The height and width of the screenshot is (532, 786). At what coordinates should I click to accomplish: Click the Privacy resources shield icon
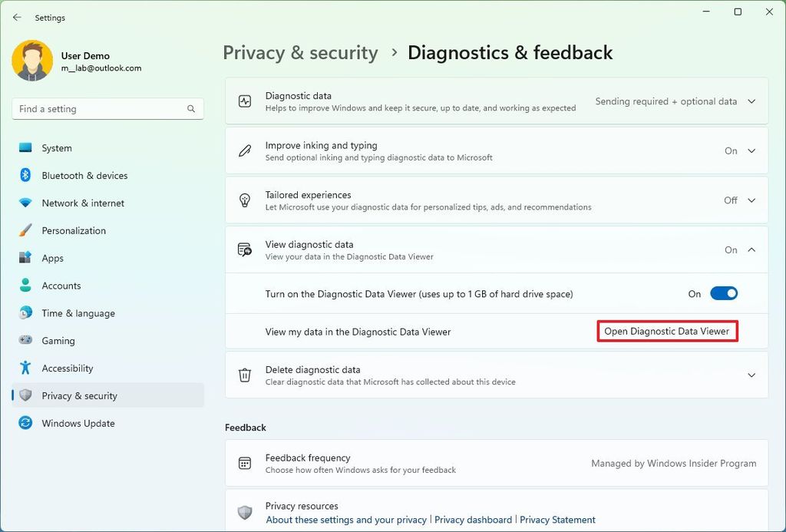click(x=245, y=512)
